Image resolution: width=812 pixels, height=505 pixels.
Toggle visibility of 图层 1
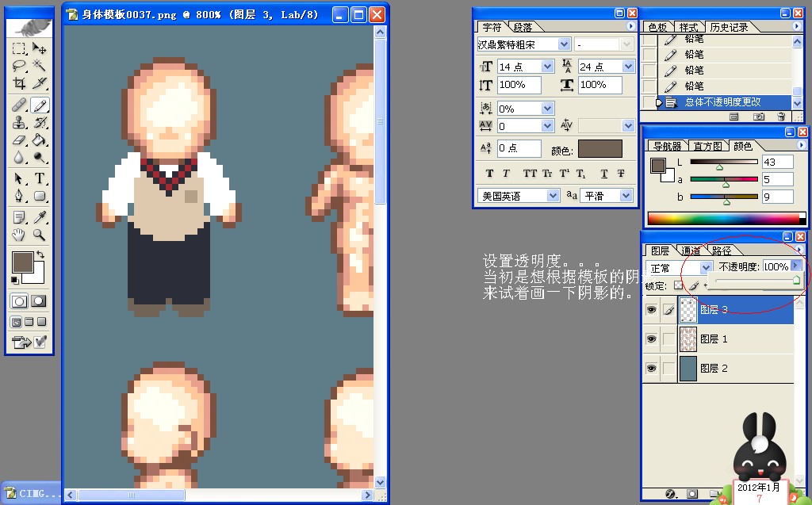(652, 339)
